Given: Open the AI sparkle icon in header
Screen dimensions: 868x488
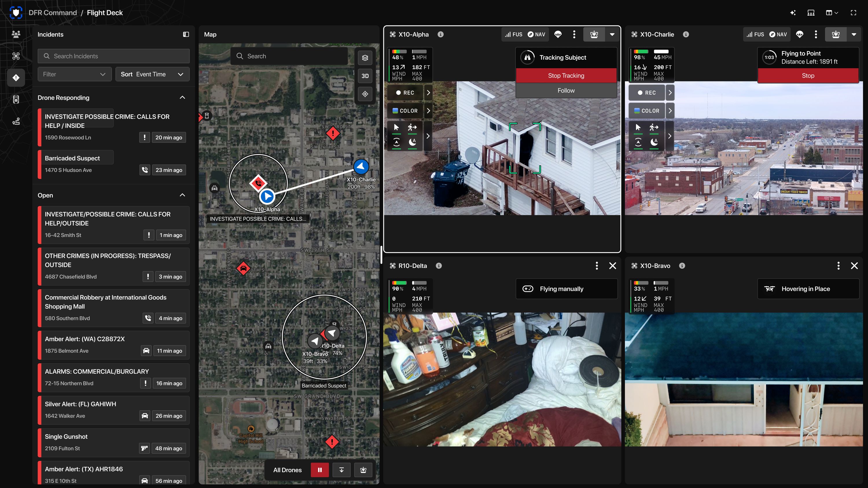Looking at the screenshot, I should [793, 13].
